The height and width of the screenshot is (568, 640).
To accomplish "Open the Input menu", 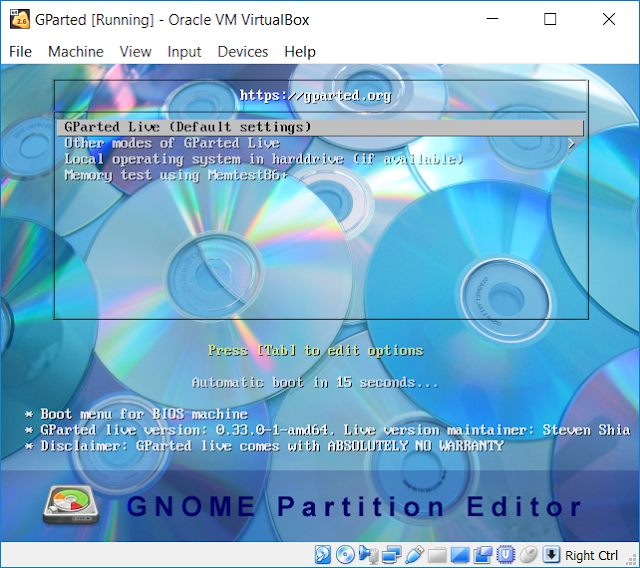I will coord(184,52).
